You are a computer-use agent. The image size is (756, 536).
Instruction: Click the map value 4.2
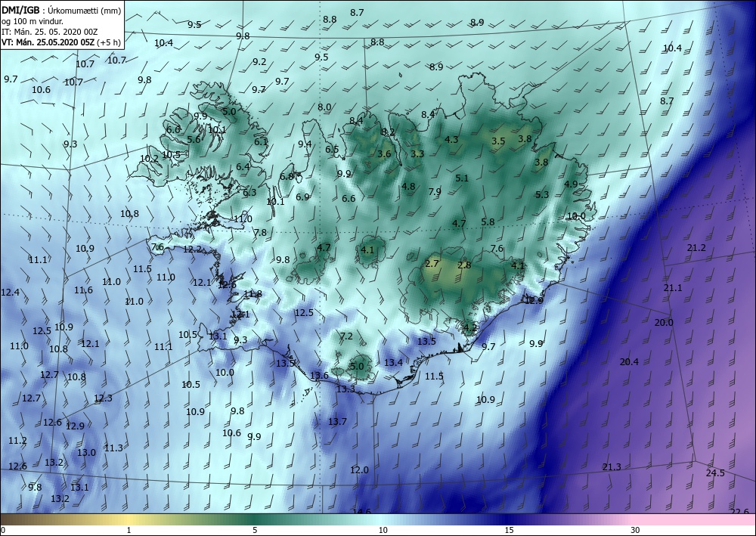coord(470,328)
